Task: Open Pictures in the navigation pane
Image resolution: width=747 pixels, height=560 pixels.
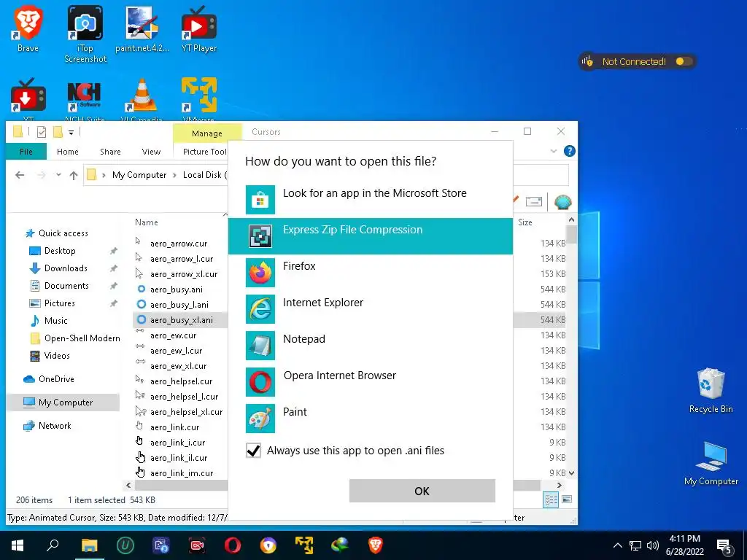Action: (60, 303)
